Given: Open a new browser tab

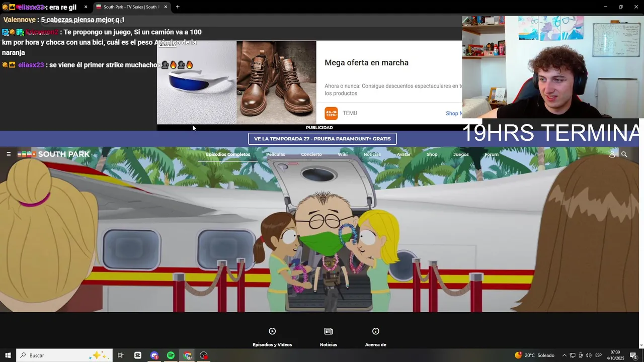Looking at the screenshot, I should 178,7.
